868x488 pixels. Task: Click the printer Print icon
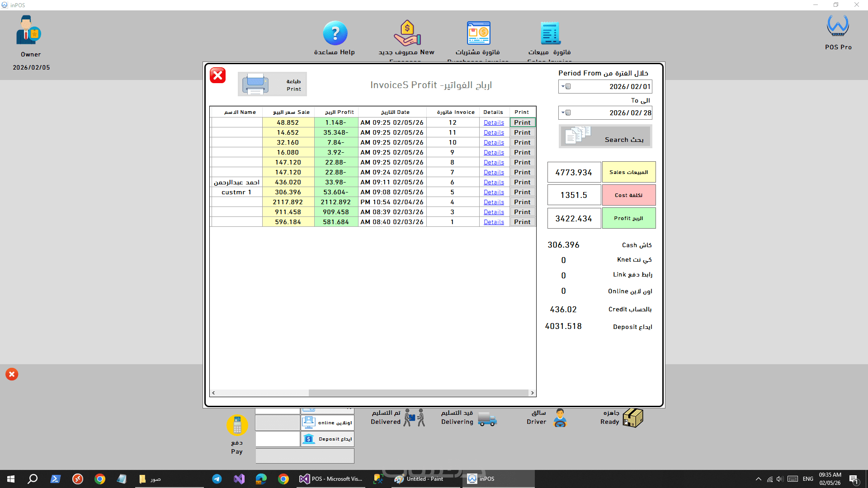255,84
